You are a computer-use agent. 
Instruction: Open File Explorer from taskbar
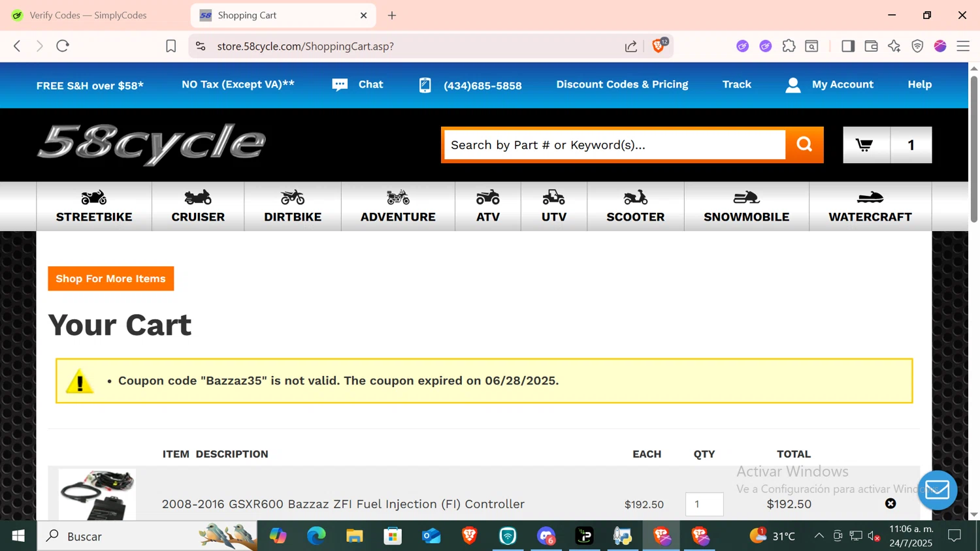[x=355, y=536]
